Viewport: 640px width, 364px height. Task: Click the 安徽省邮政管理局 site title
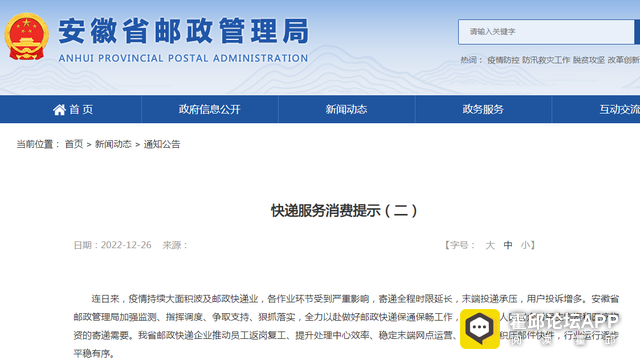point(184,31)
